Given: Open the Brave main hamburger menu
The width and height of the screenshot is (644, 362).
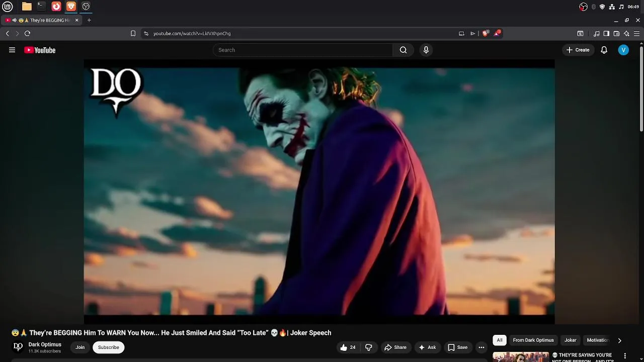Looking at the screenshot, I should point(636,33).
